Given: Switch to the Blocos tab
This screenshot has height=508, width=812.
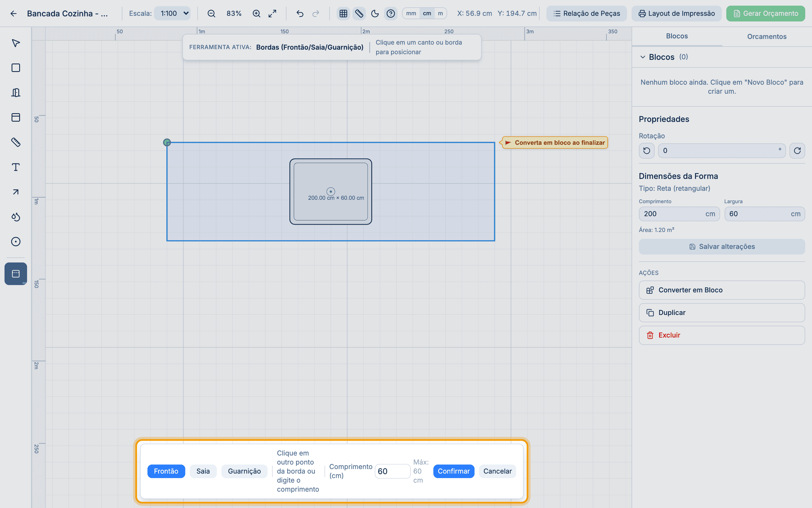Looking at the screenshot, I should click(677, 36).
